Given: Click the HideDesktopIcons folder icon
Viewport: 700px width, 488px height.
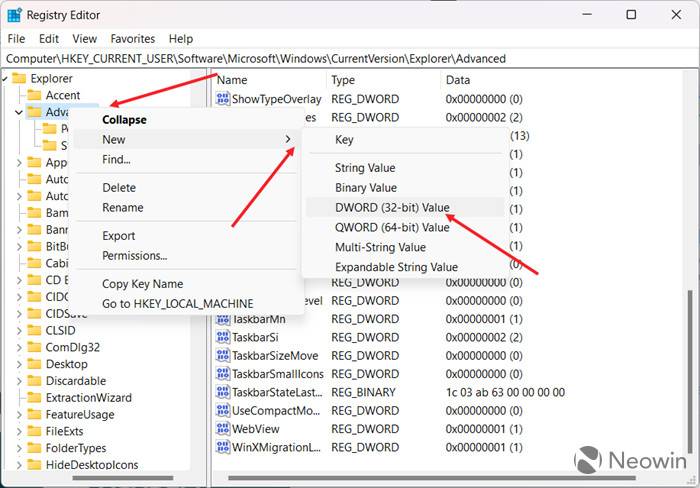Looking at the screenshot, I should click(34, 465).
